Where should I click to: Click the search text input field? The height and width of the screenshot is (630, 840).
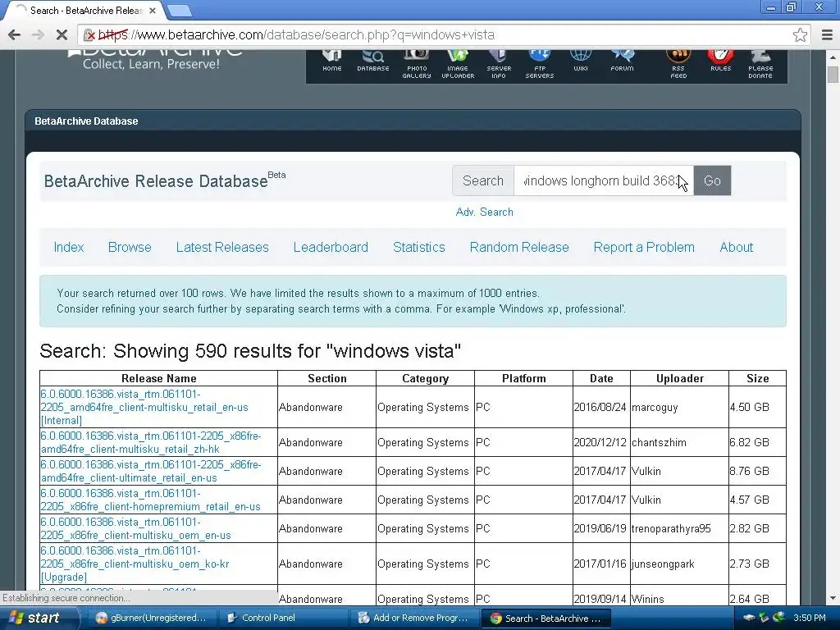pos(603,180)
